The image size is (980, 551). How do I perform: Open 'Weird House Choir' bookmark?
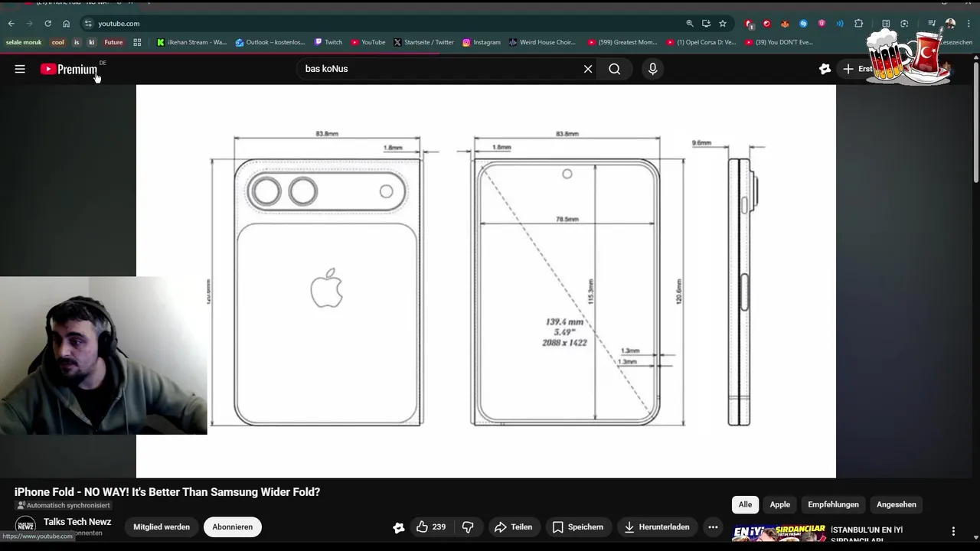[x=542, y=42]
